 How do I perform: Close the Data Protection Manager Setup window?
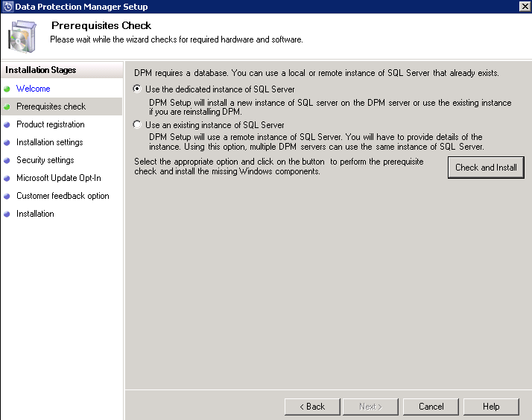tap(524, 7)
